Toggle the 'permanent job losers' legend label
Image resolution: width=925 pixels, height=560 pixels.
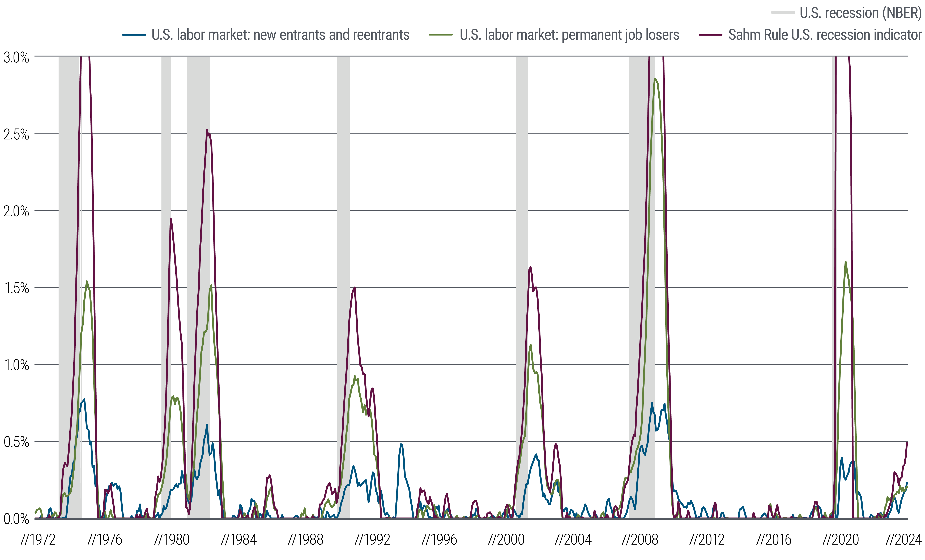[x=569, y=35]
